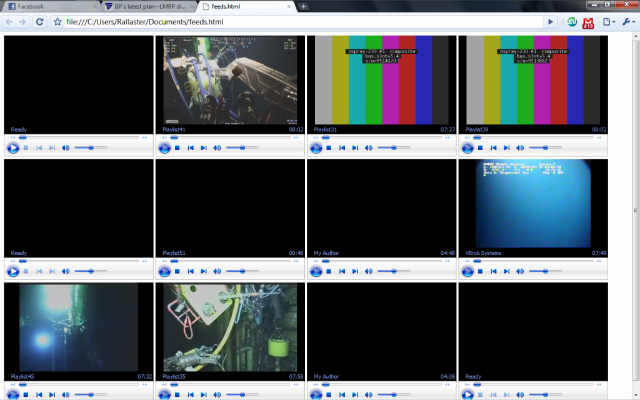Open the page menu dropdown
The width and height of the screenshot is (640, 400).
click(x=607, y=21)
